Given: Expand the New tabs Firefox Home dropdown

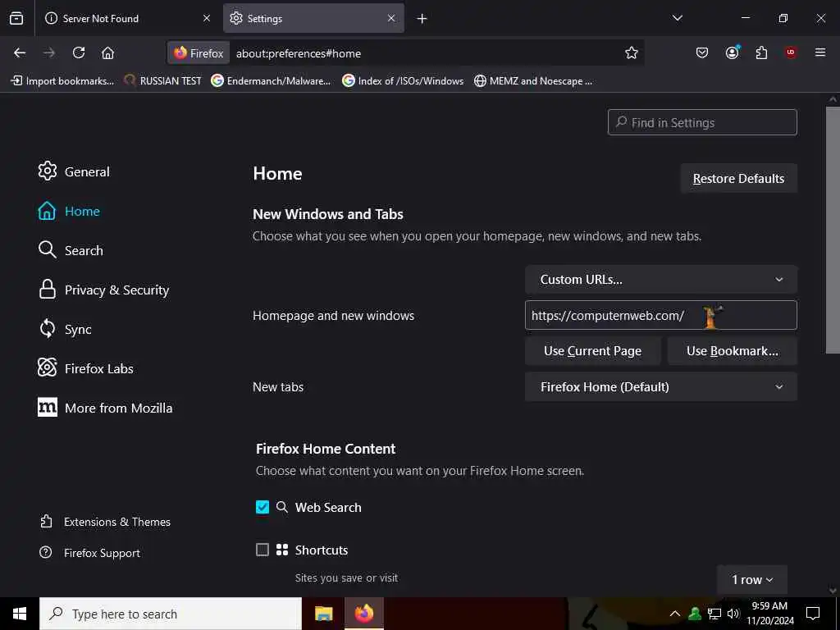Looking at the screenshot, I should click(660, 387).
